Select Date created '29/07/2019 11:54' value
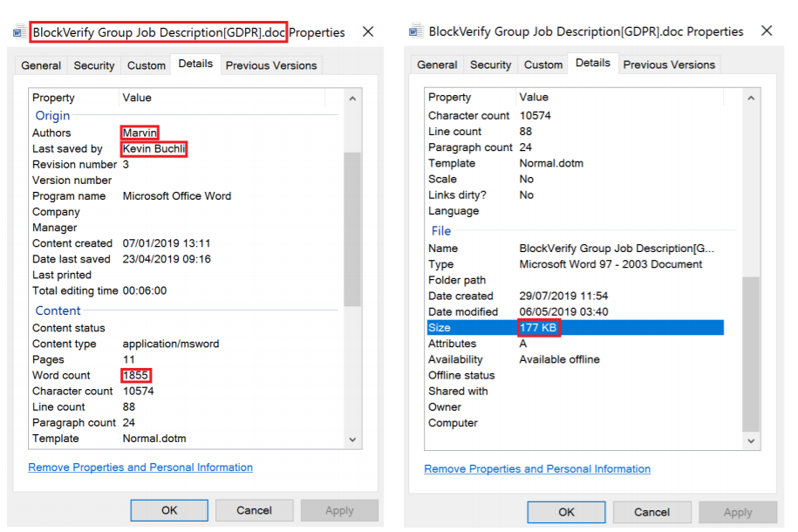 tap(563, 296)
